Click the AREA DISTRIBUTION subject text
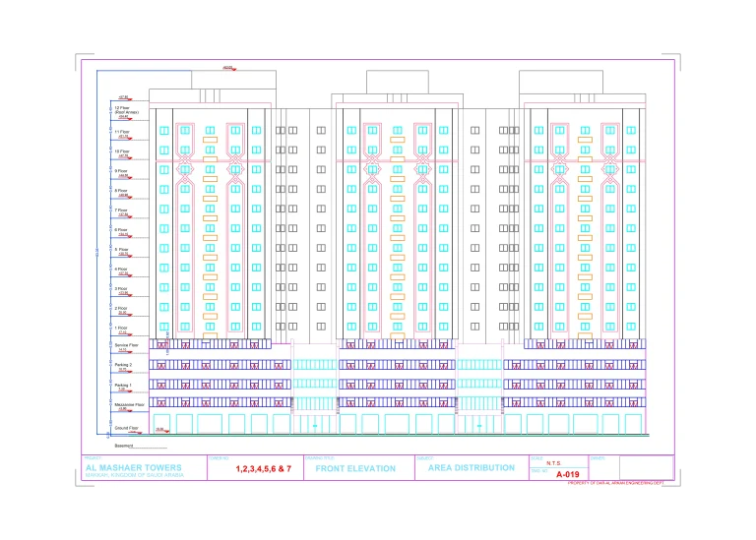The width and height of the screenshot is (756, 540). pyautogui.click(x=472, y=468)
